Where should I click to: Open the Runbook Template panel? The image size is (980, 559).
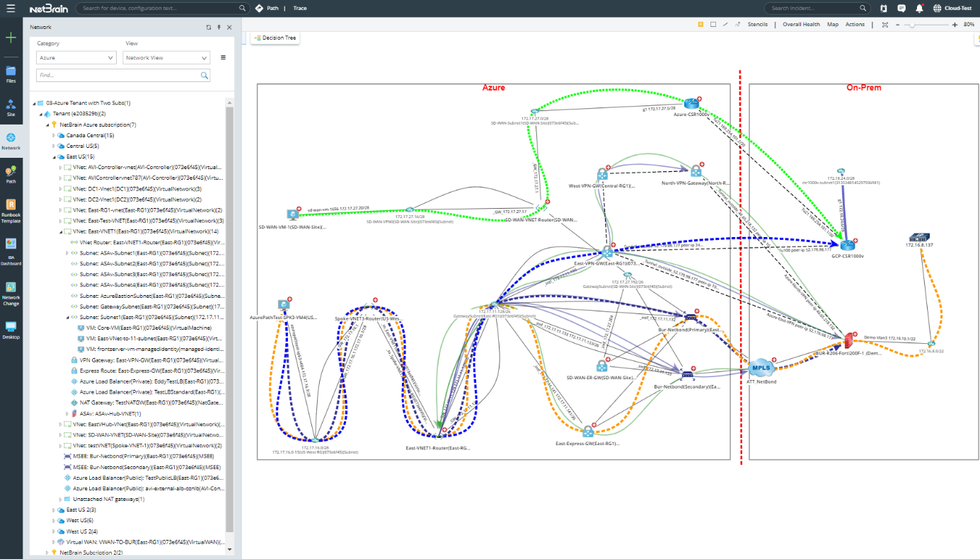point(11,207)
